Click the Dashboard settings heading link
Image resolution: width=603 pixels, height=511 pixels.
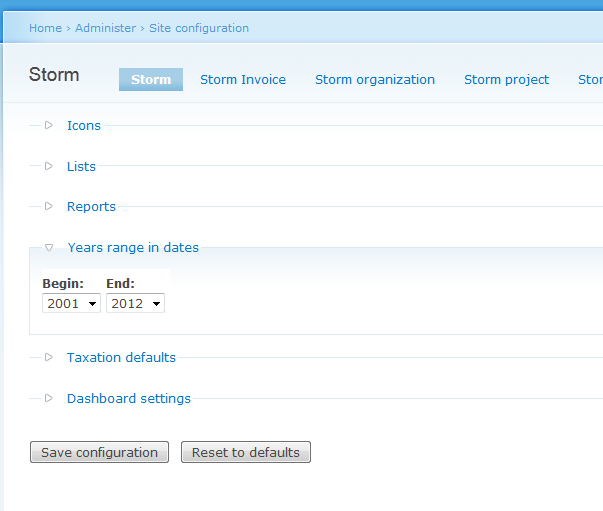(129, 399)
